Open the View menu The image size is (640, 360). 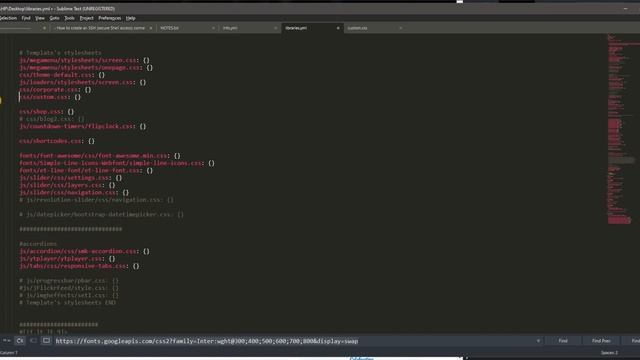click(40, 18)
